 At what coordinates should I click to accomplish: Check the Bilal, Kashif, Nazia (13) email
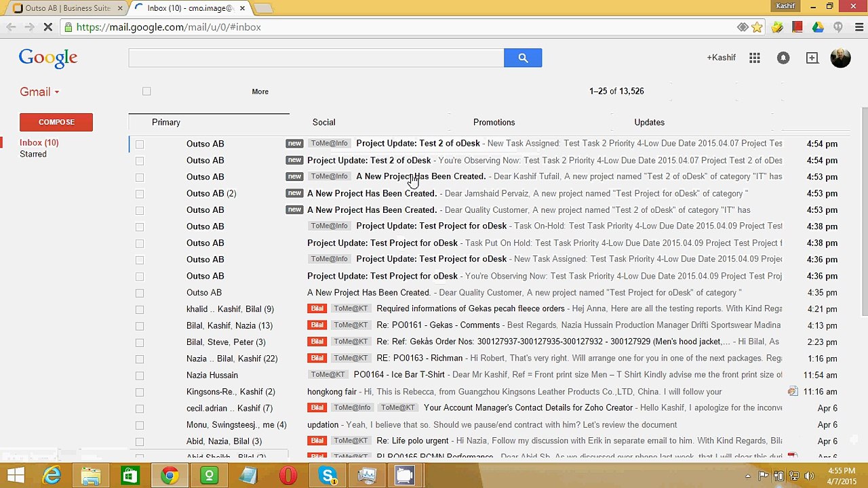point(140,325)
